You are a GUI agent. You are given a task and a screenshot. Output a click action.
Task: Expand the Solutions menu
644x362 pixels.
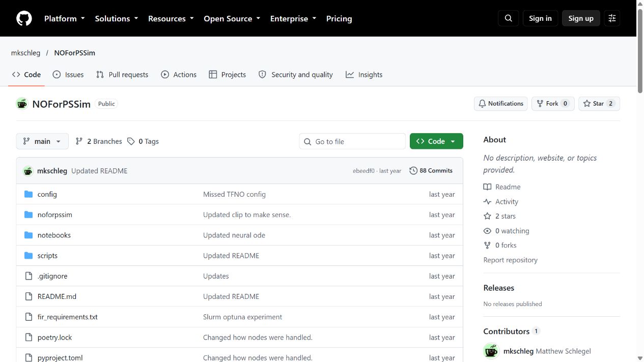tap(117, 18)
